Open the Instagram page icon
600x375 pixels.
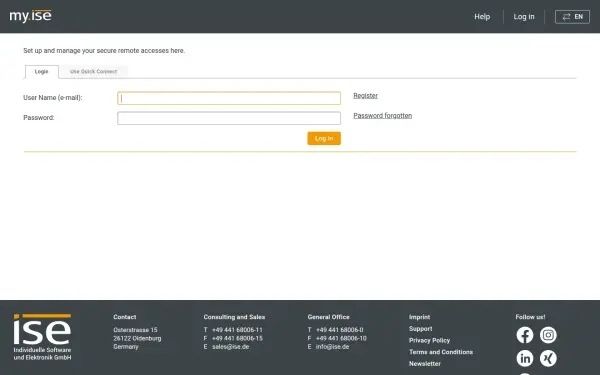[x=548, y=335]
